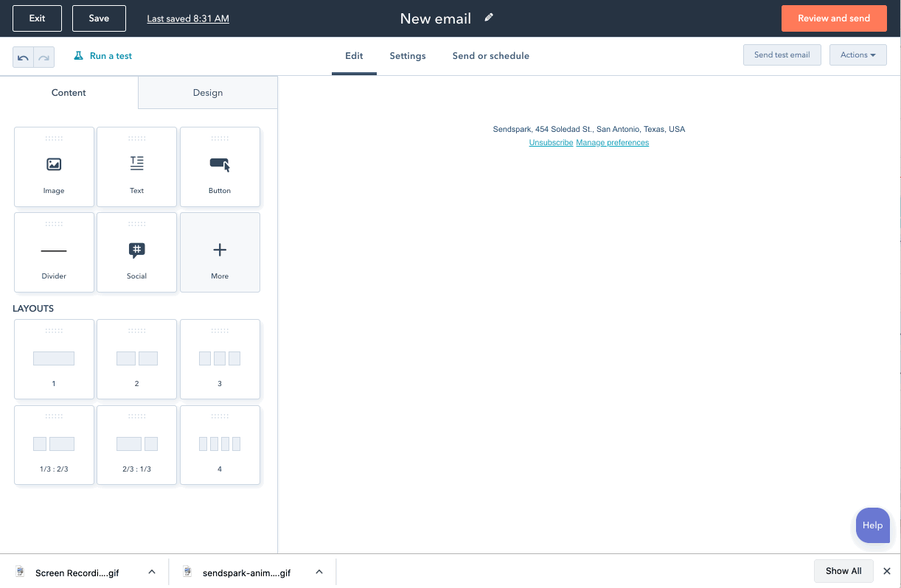Select the Button content module
This screenshot has width=901, height=588.
[x=220, y=167]
